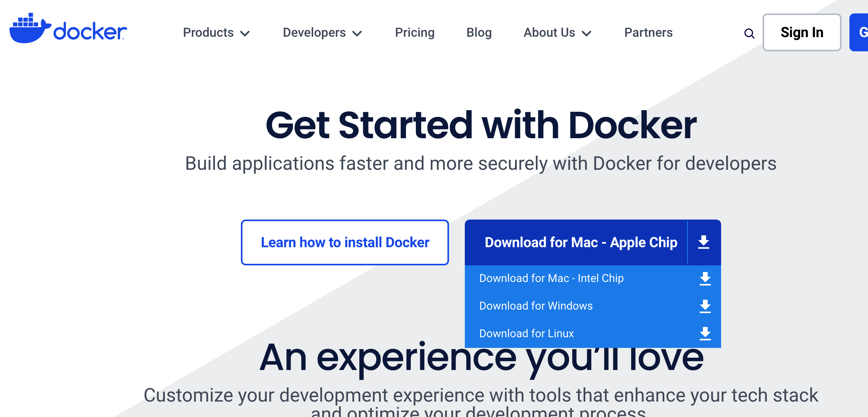This screenshot has height=417, width=868.
Task: Open the search magnifier icon
Action: [x=749, y=34]
